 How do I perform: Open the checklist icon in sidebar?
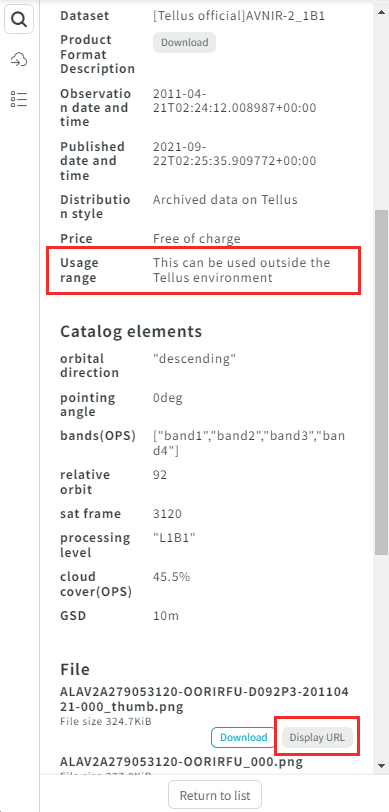(x=19, y=99)
